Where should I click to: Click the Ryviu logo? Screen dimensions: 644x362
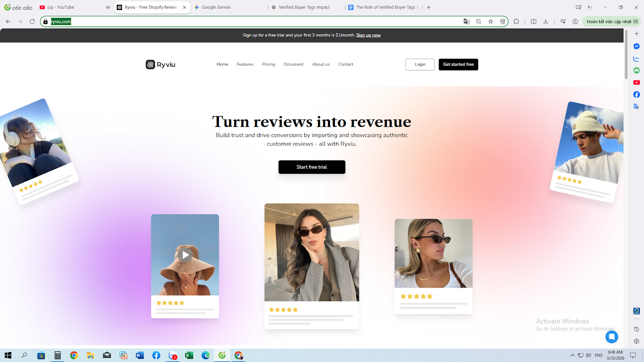[160, 64]
